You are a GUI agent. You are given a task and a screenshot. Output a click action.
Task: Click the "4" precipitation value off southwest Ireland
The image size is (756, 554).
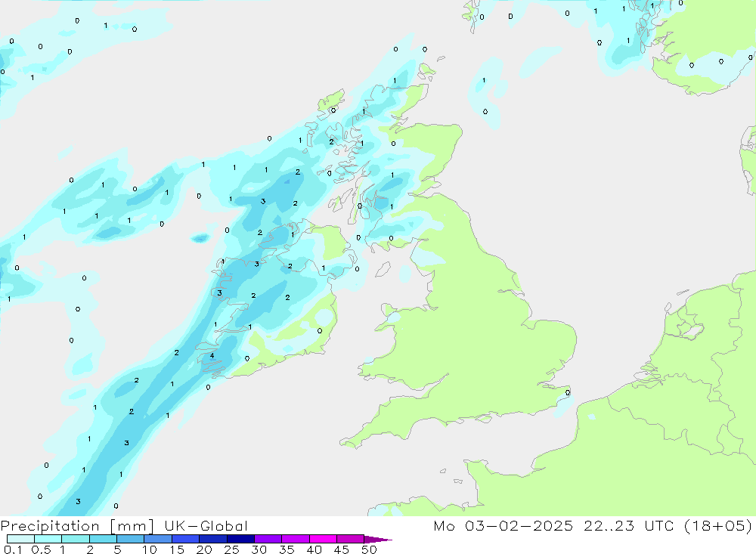[212, 356]
